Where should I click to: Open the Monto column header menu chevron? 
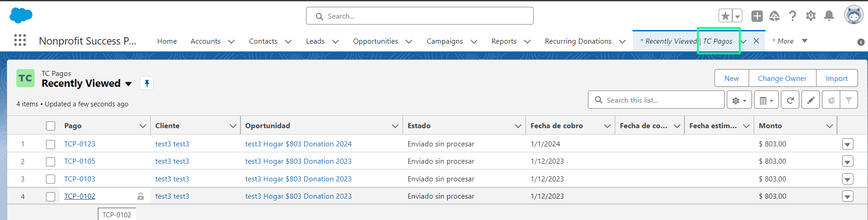point(829,126)
